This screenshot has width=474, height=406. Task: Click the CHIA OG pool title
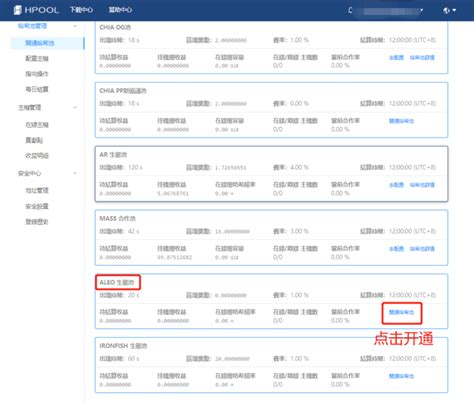(115, 27)
